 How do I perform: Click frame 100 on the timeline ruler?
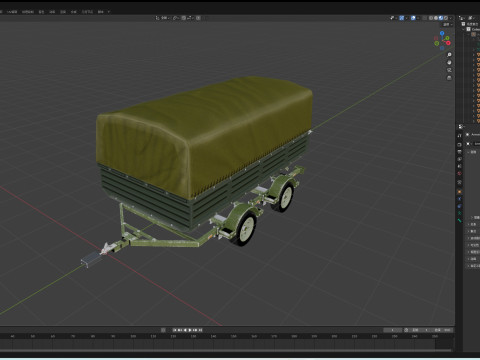click(133, 336)
